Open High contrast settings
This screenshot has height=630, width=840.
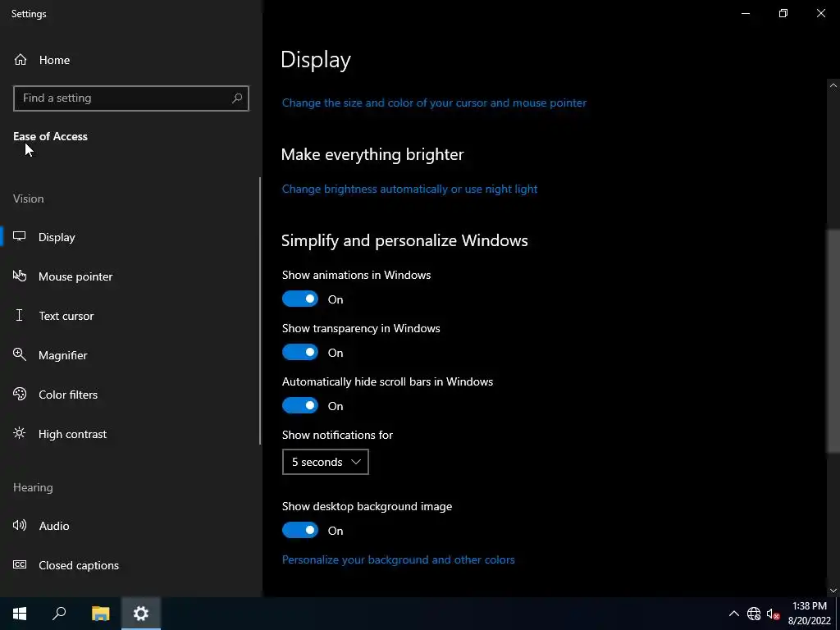[x=130, y=434]
